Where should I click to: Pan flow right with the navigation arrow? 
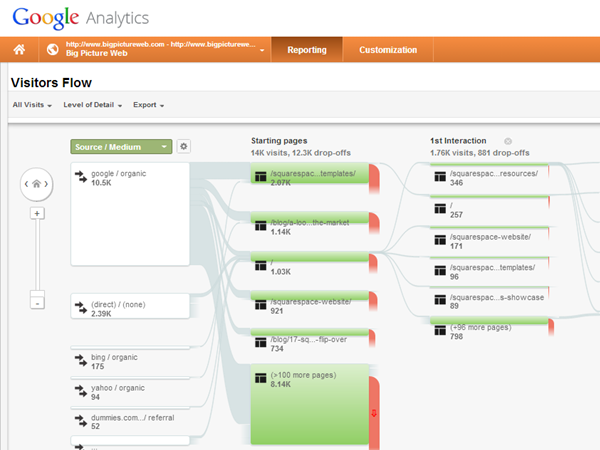click(46, 184)
